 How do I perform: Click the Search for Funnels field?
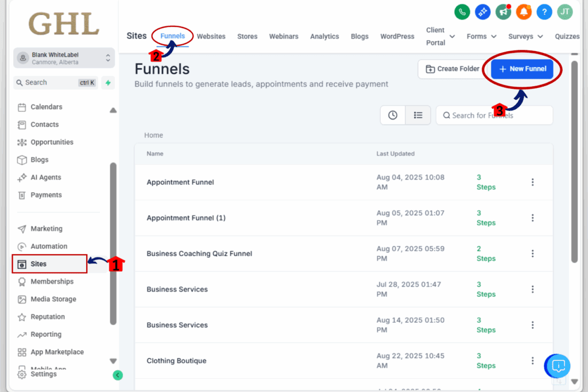[494, 115]
